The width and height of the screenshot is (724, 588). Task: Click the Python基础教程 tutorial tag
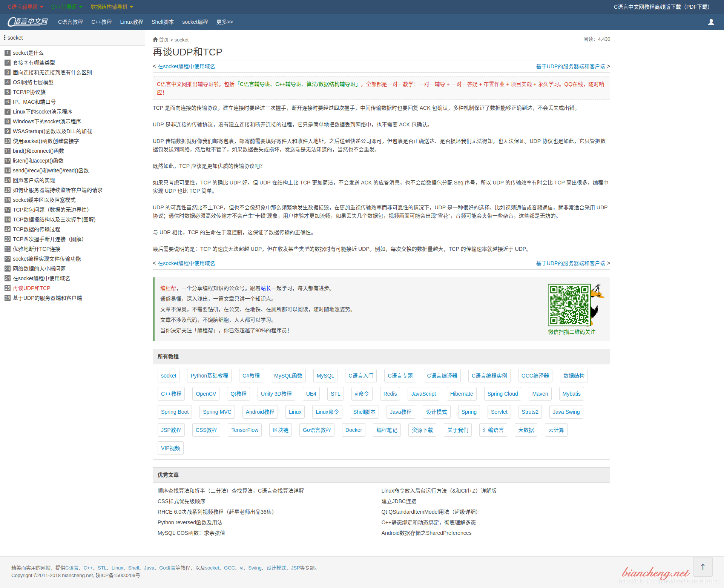point(209,376)
